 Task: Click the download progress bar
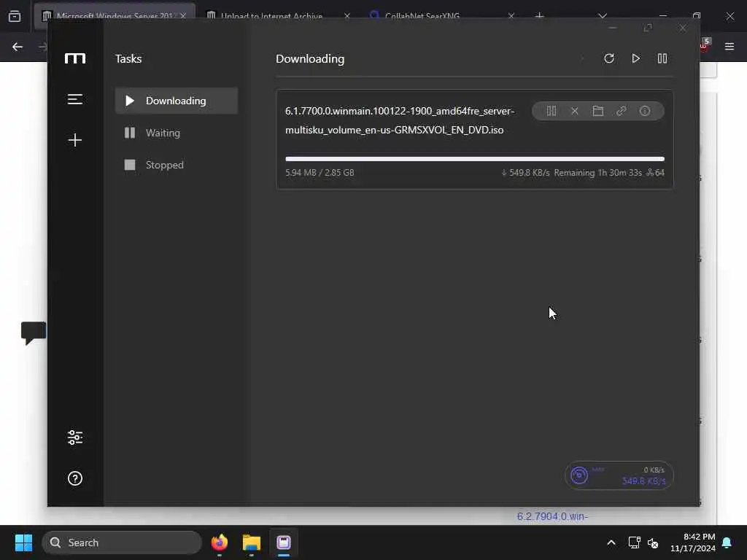(x=474, y=159)
